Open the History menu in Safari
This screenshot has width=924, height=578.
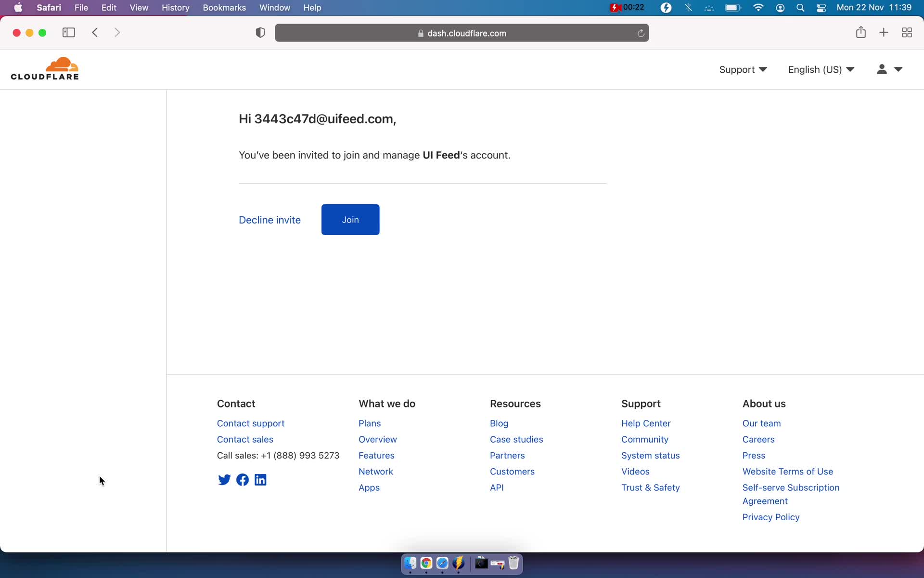click(x=176, y=7)
